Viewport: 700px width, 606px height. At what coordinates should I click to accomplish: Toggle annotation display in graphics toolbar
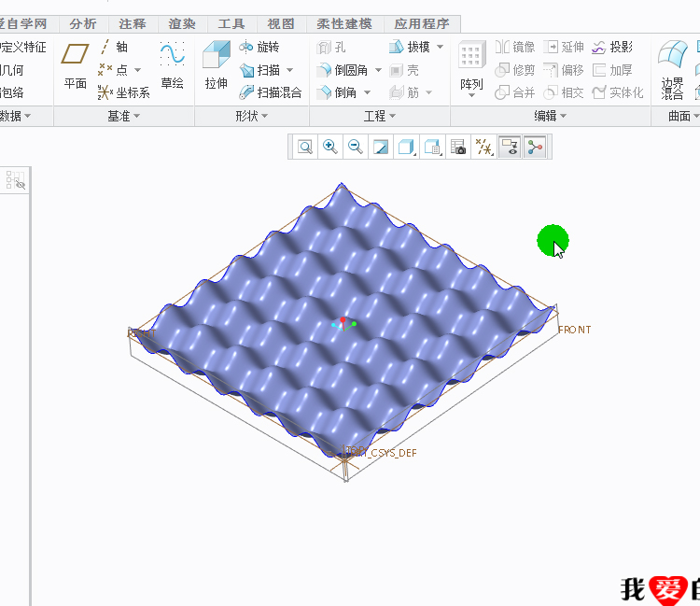click(509, 147)
